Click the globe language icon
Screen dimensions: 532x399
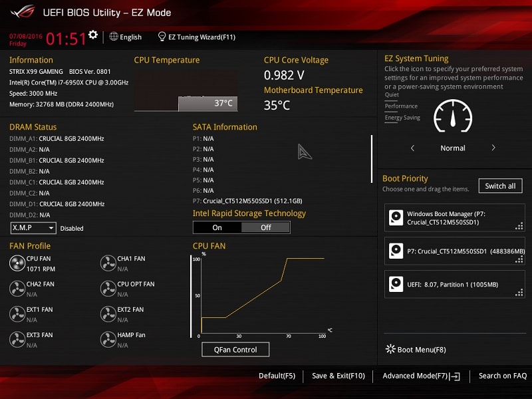pos(114,37)
